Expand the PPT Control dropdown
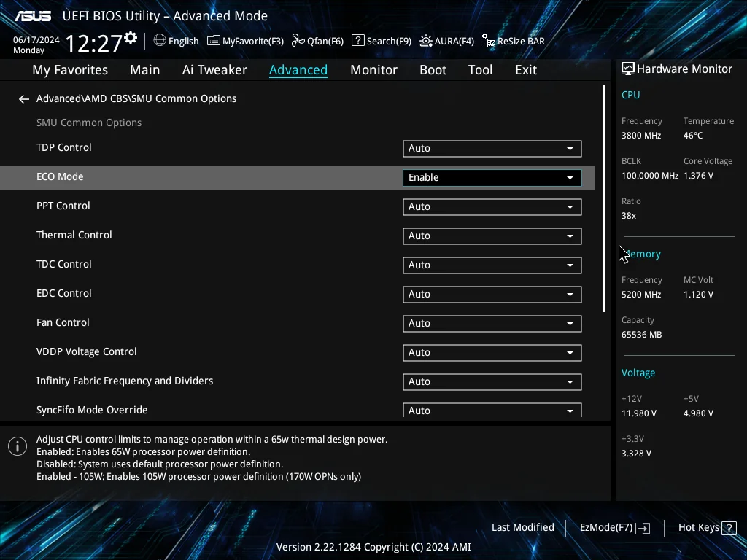The image size is (747, 560). [x=492, y=207]
